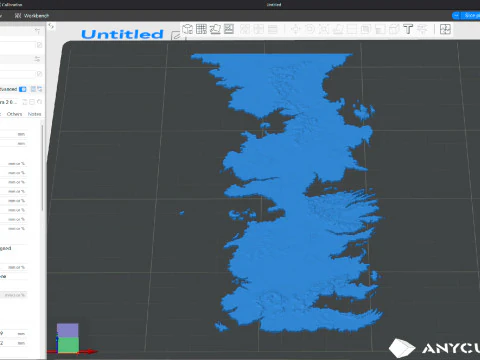Click the icon right of the T tool
This screenshot has height=360, width=480.
(x=422, y=29)
